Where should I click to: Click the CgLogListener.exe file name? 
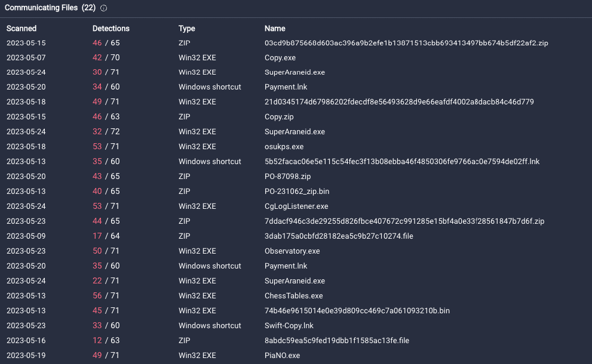(x=296, y=206)
